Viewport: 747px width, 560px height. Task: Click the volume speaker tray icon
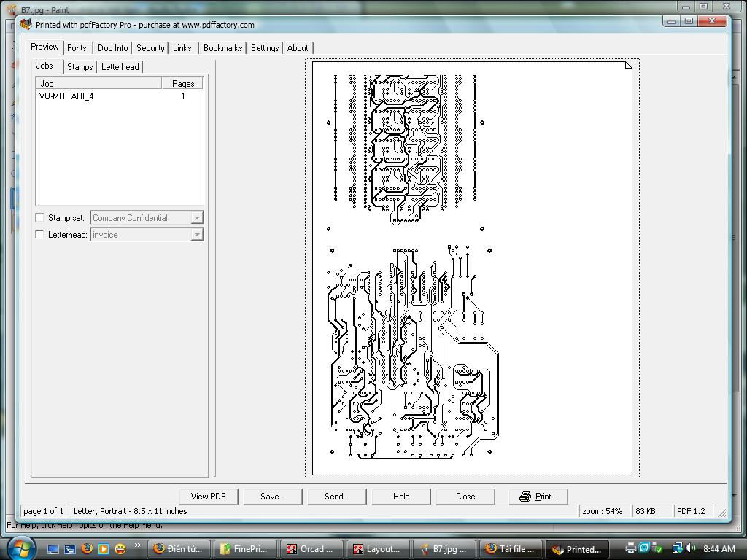(690, 548)
